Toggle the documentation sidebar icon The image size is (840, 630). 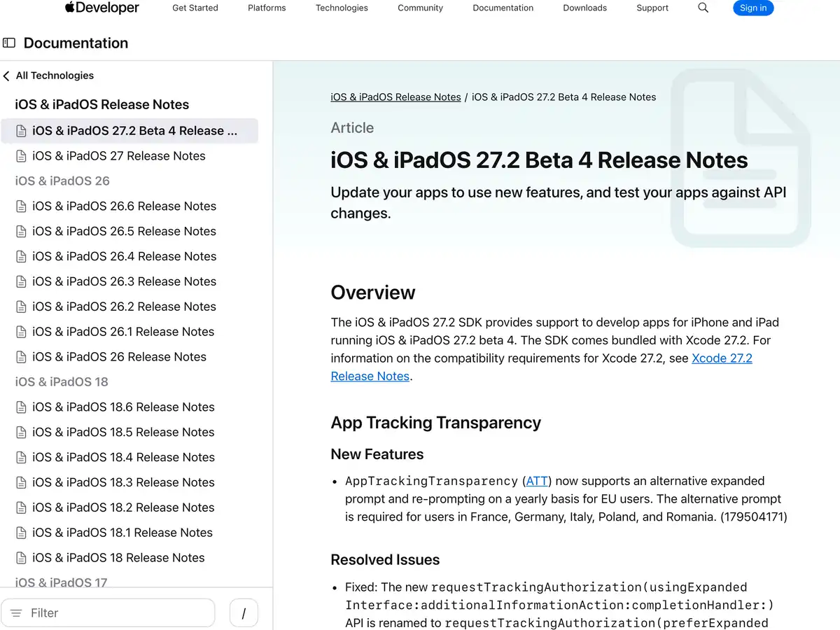[x=9, y=43]
